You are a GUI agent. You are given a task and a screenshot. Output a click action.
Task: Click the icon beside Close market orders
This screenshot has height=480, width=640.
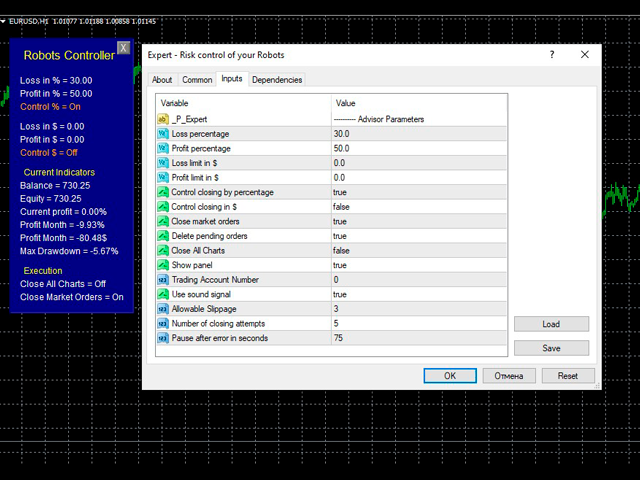pos(163,221)
